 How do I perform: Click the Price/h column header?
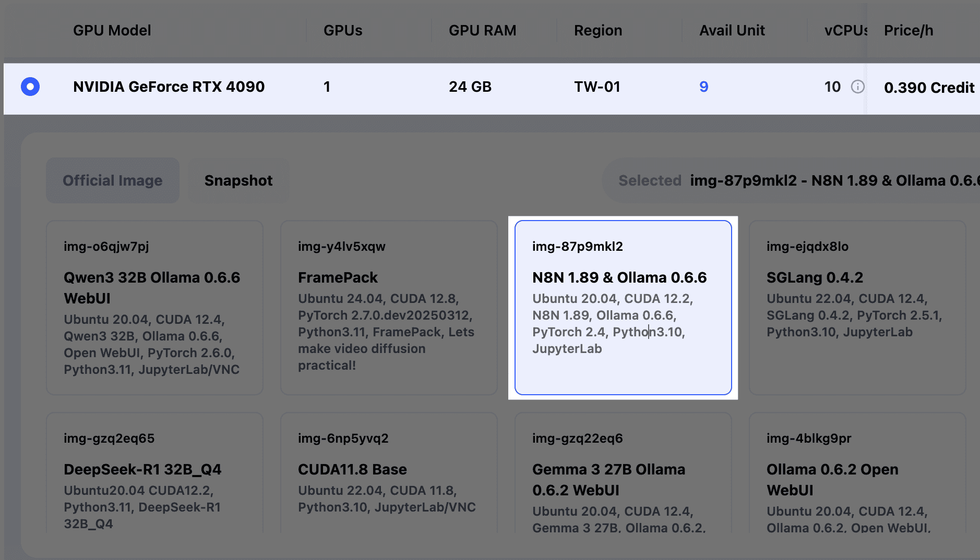point(909,30)
